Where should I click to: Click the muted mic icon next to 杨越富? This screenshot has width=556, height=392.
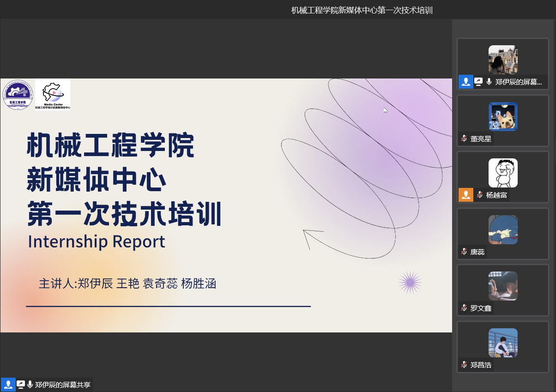point(479,195)
